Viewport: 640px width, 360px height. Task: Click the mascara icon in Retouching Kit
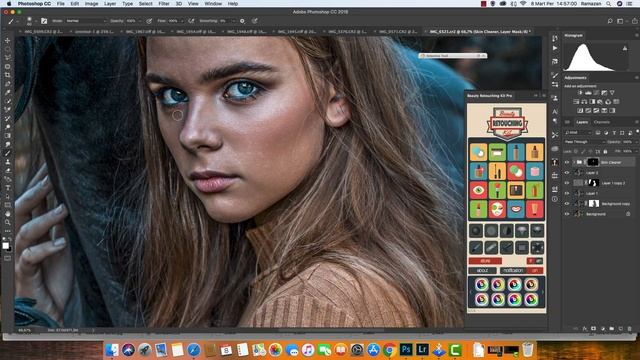point(497,171)
